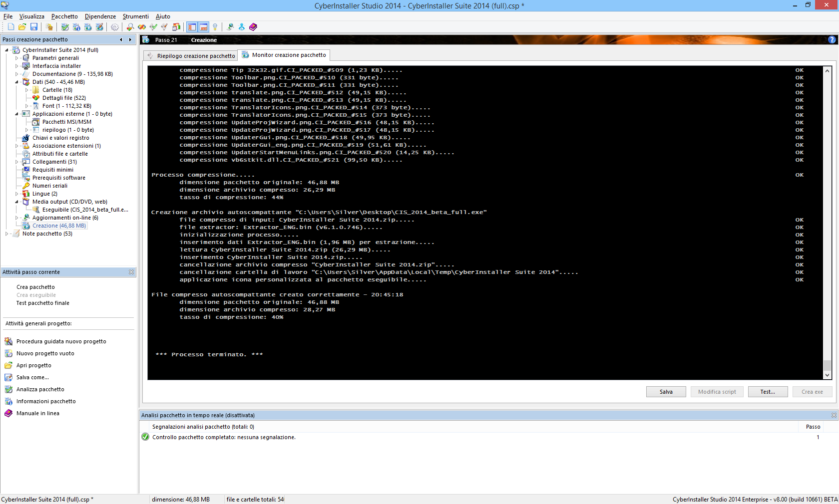Click Test pacchetto finale link
Image resolution: width=839 pixels, height=504 pixels.
42,303
